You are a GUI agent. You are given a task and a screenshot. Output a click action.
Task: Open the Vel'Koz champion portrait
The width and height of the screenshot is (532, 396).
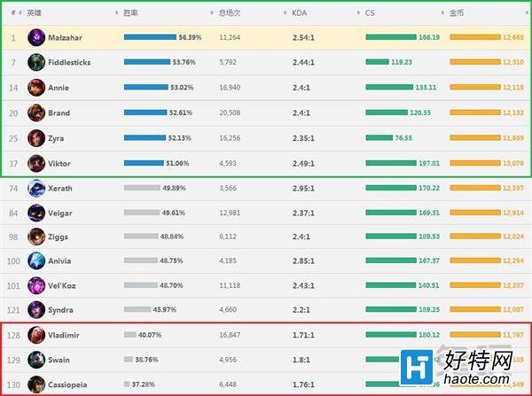point(36,285)
